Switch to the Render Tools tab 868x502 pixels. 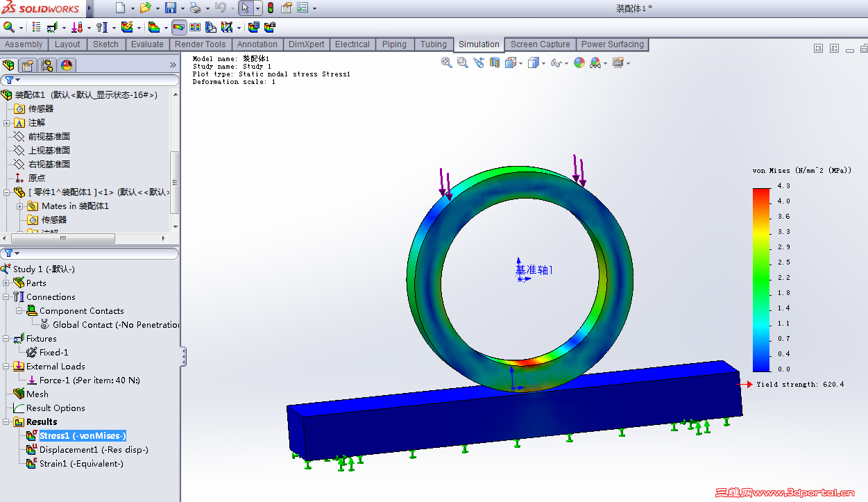click(200, 44)
